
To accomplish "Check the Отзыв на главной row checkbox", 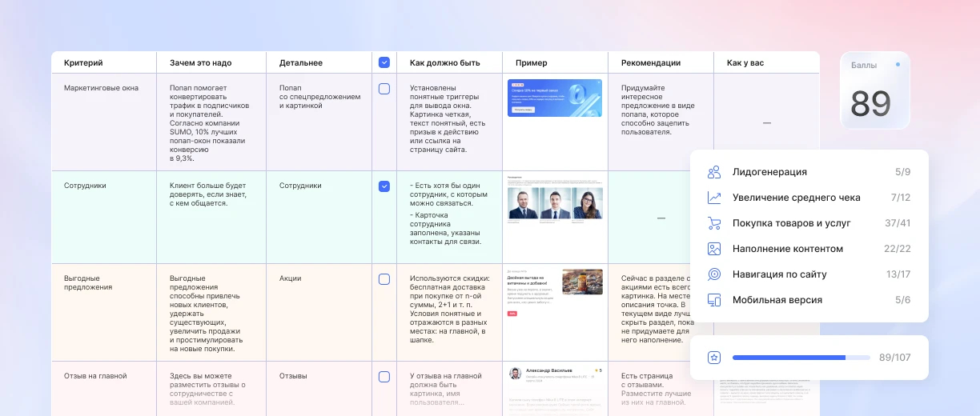I will click(384, 377).
